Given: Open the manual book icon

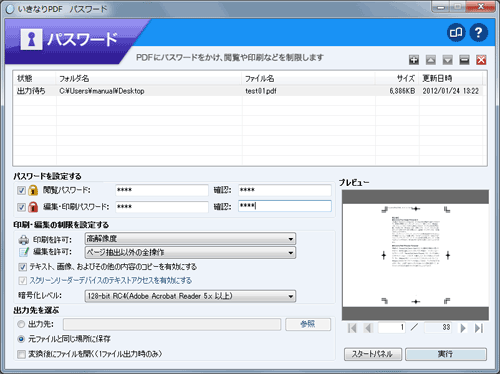Looking at the screenshot, I should 456,33.
